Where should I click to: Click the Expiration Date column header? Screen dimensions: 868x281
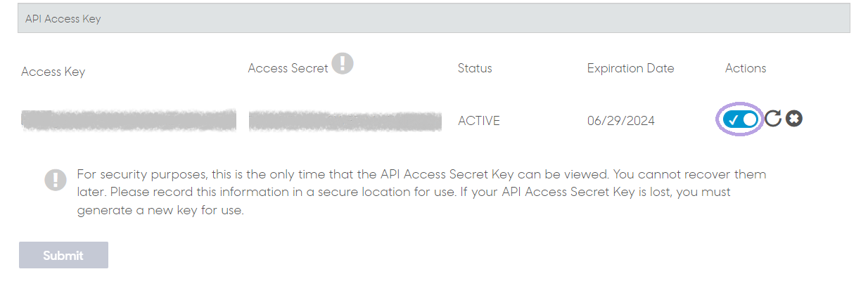[x=631, y=68]
